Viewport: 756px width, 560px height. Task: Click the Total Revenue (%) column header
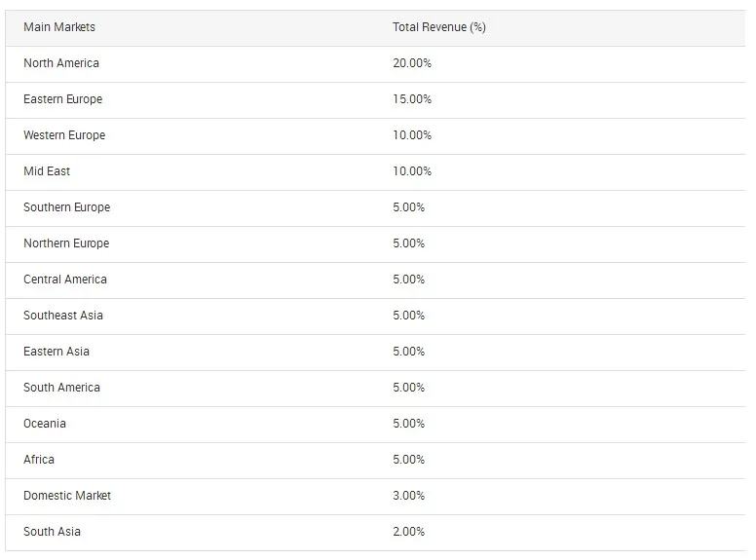438,27
